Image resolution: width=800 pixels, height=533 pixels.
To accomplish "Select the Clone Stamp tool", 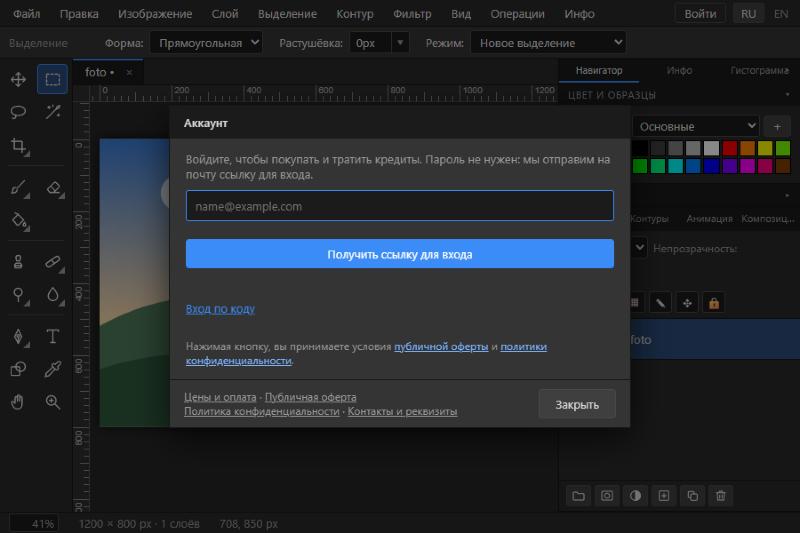I will (x=18, y=262).
